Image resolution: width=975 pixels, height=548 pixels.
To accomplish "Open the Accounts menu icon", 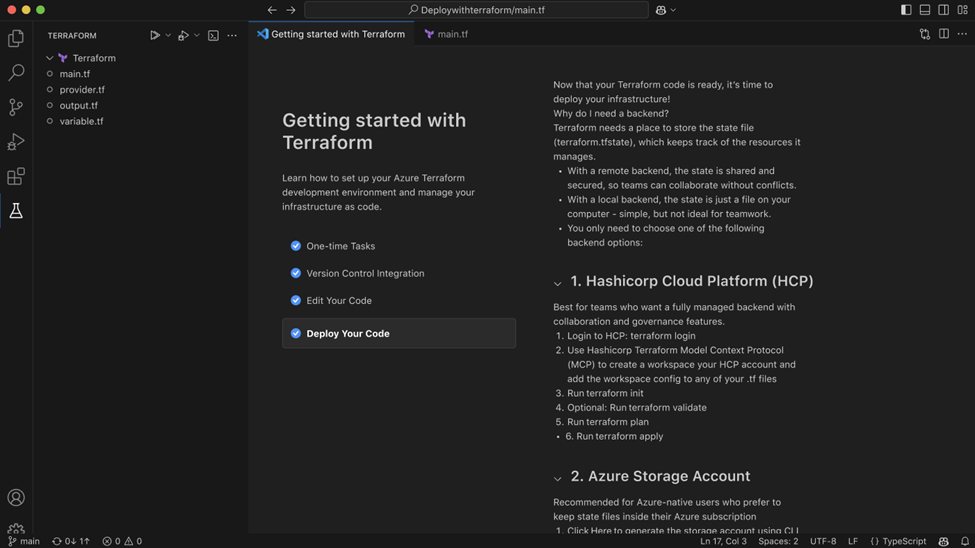I will [x=16, y=498].
